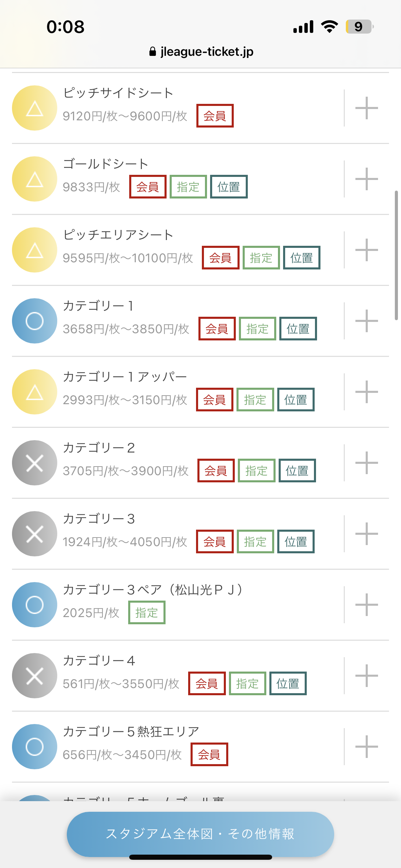Viewport: 401px width, 868px height.
Task: Click the red 会員 tag on ピッチサイドシート
Action: (215, 116)
